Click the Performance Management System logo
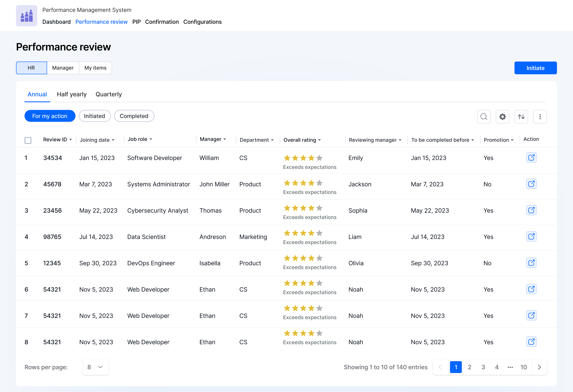This screenshot has height=392, width=573. coord(27,16)
